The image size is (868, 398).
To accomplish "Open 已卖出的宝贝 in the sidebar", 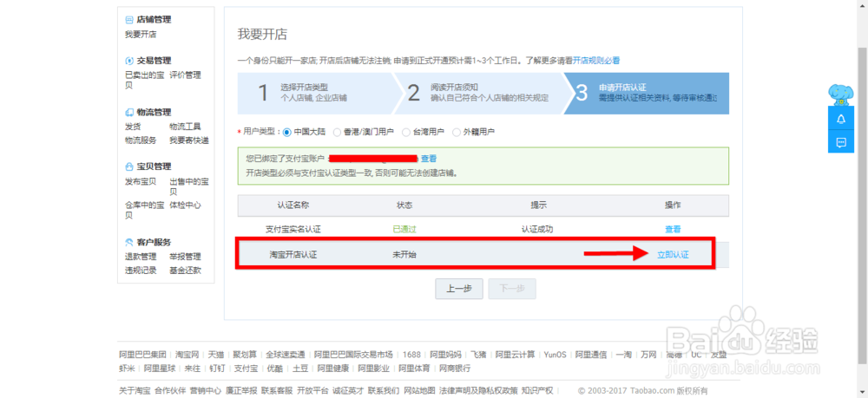I will point(144,80).
